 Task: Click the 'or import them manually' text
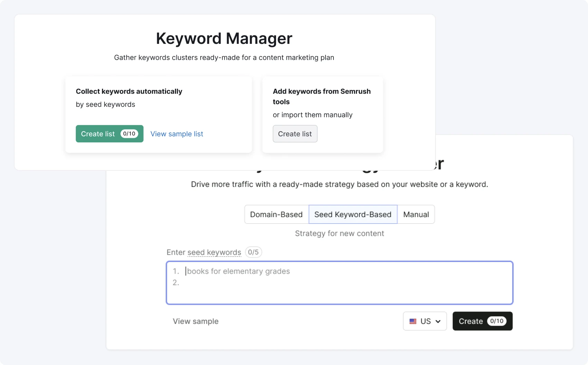(313, 115)
